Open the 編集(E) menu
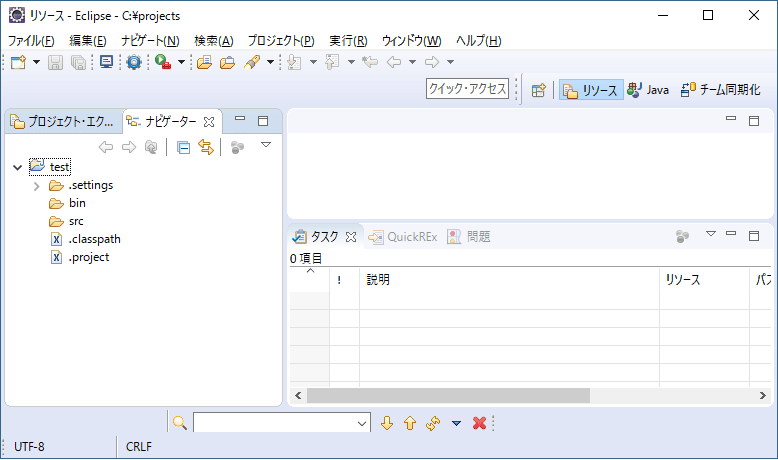This screenshot has height=460, width=778. [87, 41]
